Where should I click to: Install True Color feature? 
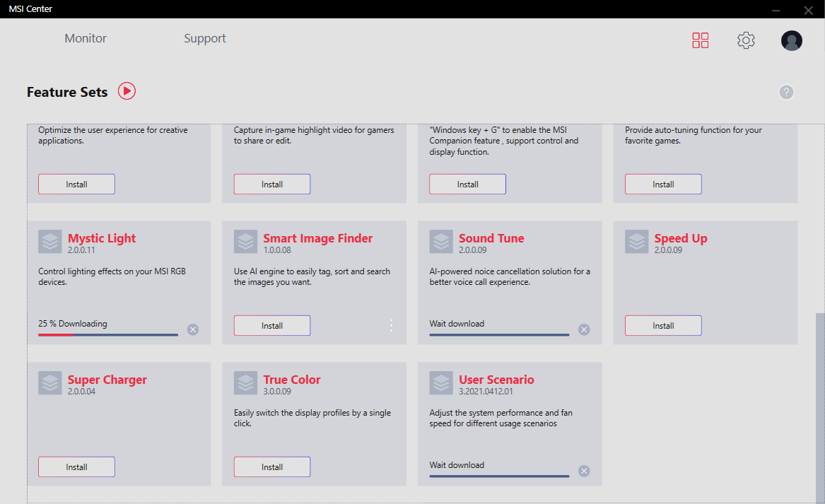click(272, 467)
